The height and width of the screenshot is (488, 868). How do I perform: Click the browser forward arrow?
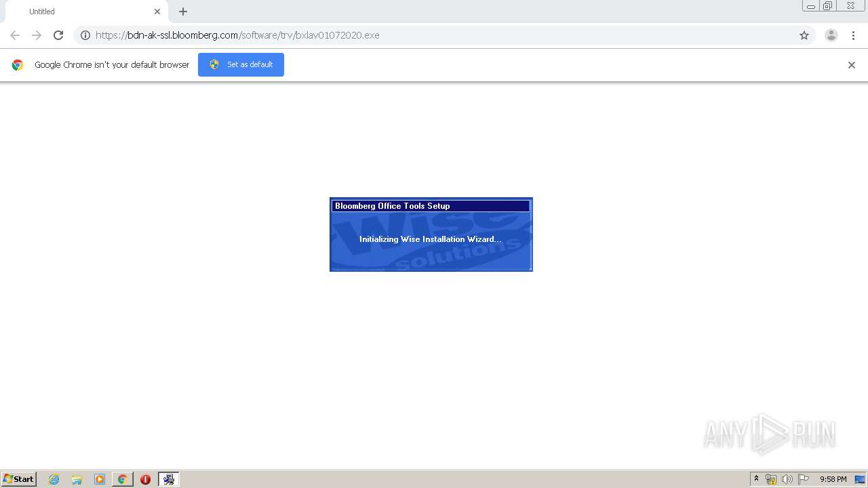pyautogui.click(x=37, y=35)
